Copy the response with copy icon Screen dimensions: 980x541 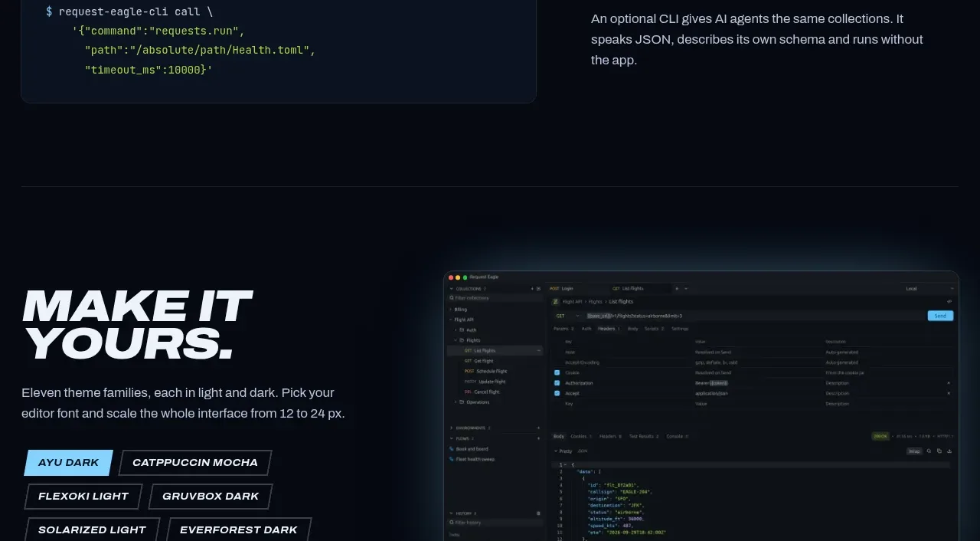point(939,451)
